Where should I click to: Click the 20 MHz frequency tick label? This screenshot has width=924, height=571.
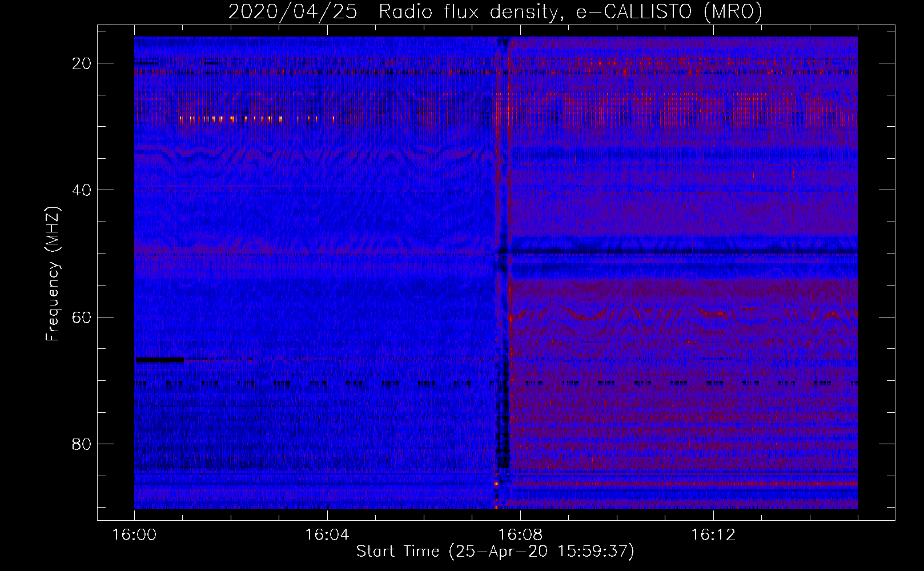[x=82, y=63]
